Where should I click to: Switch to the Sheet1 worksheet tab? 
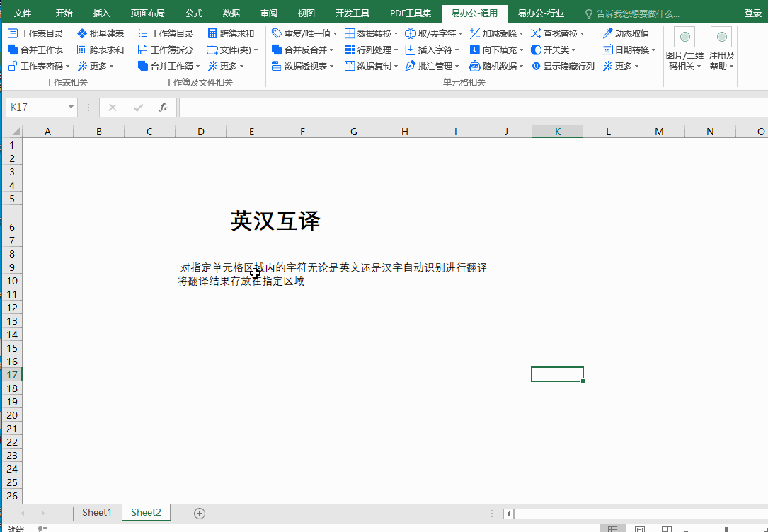click(x=97, y=512)
